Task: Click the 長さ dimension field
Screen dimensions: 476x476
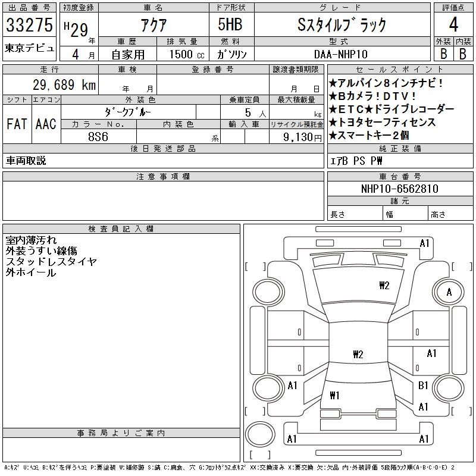Action: pyautogui.click(x=355, y=214)
